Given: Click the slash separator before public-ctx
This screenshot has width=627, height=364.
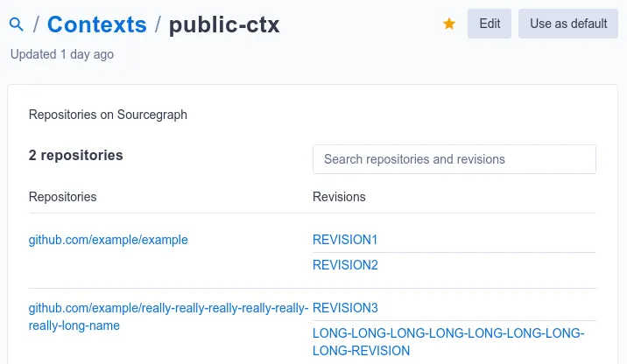Looking at the screenshot, I should (158, 24).
